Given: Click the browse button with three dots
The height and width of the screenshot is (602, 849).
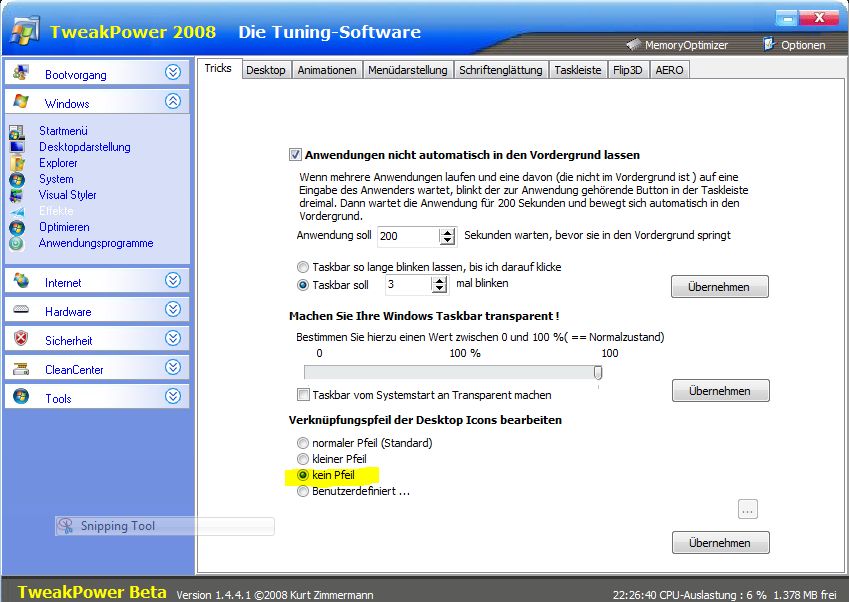Looking at the screenshot, I should point(748,509).
